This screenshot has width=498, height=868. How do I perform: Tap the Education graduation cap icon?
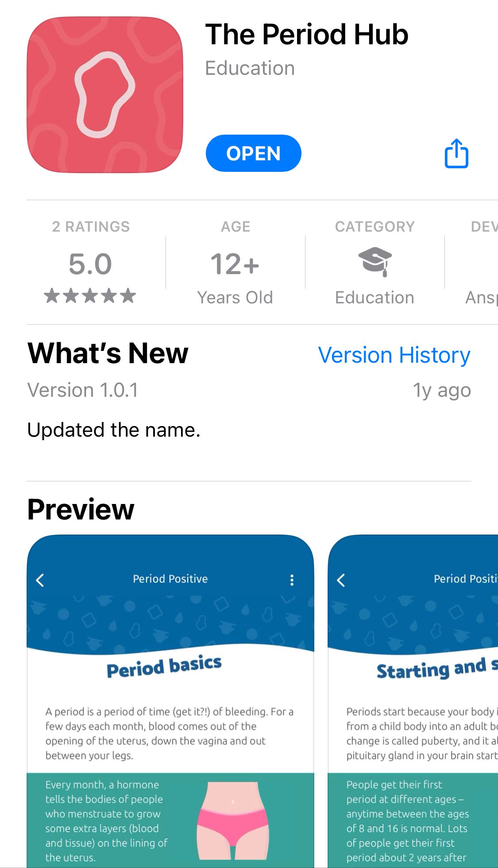point(374,261)
